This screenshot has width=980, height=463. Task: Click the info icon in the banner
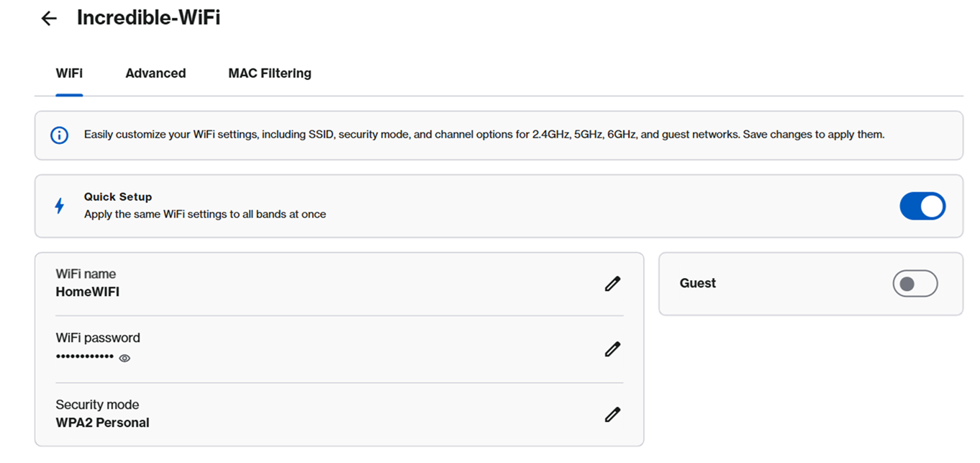click(x=59, y=135)
